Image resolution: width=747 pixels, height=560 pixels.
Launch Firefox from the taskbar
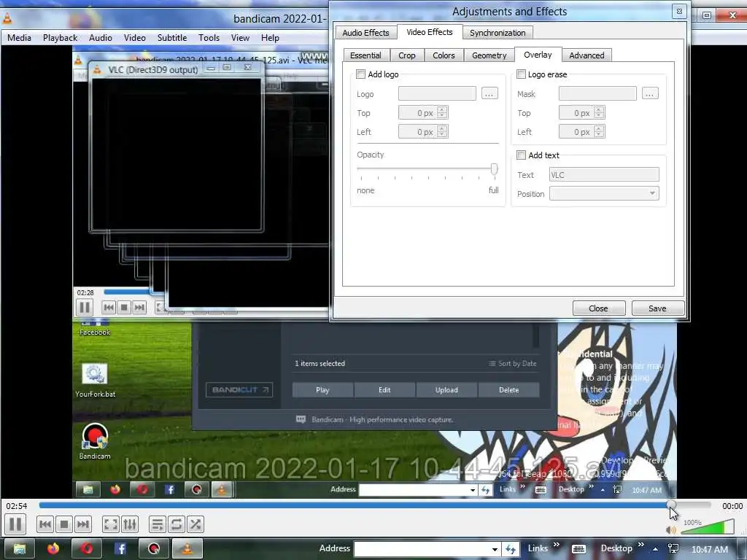coord(53,548)
